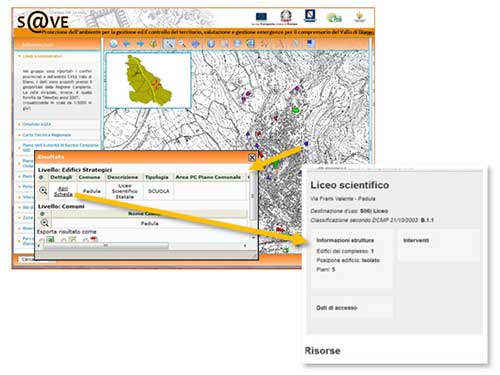Go to previous map view with left arrow

coord(127,44)
